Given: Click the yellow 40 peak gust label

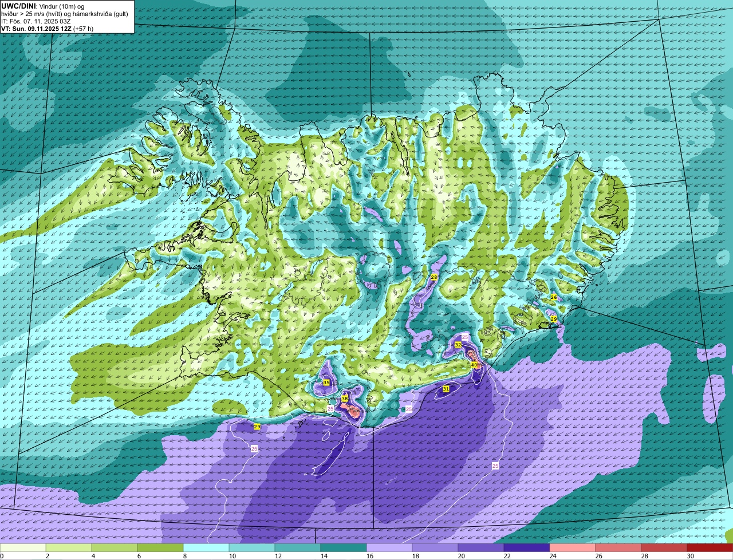Looking at the screenshot, I should point(474,365).
